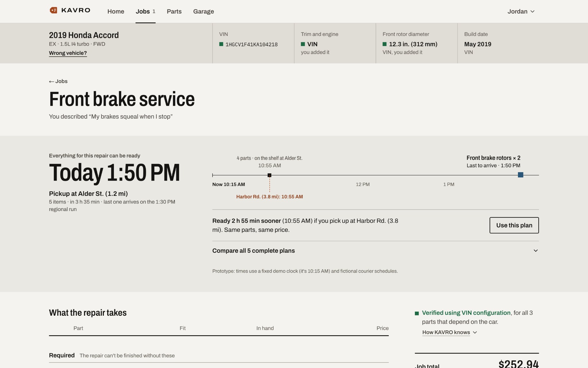Viewport: 588px width, 368px height.
Task: Click the "Today 1:50 PM" ready time
Action: [x=114, y=173]
